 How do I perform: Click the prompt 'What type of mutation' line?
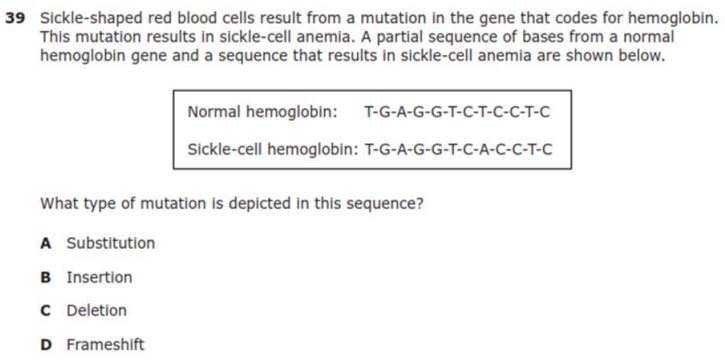[x=232, y=203]
